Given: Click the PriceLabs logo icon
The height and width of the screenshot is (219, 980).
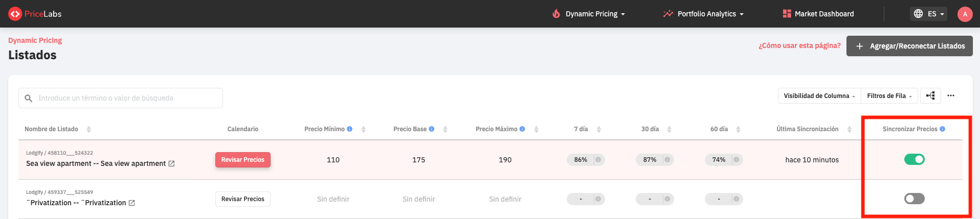Looking at the screenshot, I should point(15,14).
